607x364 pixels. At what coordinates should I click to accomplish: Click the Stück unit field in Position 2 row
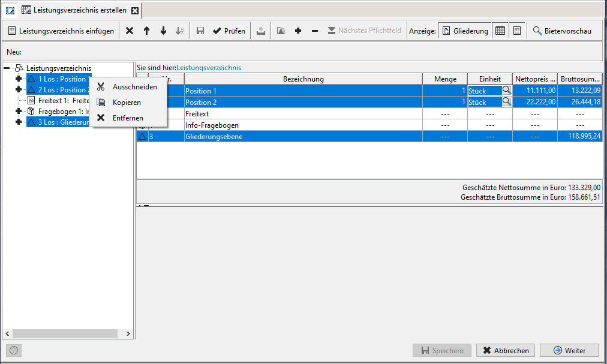tap(485, 102)
